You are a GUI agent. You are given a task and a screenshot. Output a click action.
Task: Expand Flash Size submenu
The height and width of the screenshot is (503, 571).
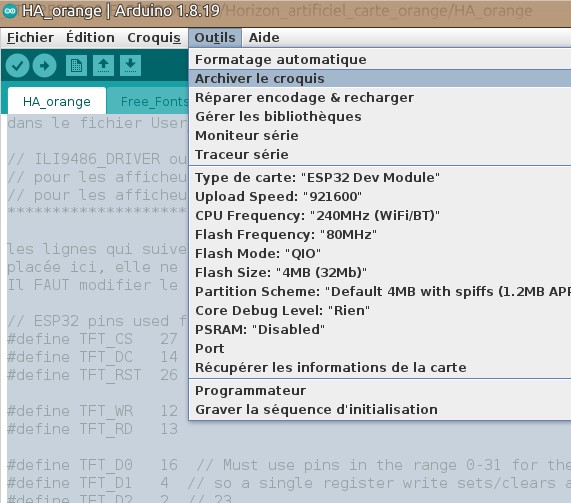(x=380, y=272)
